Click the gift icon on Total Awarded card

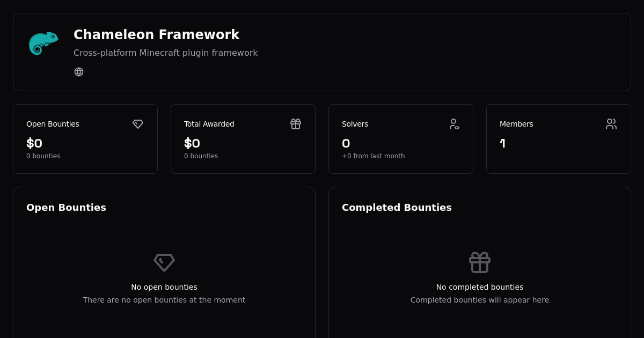[296, 124]
